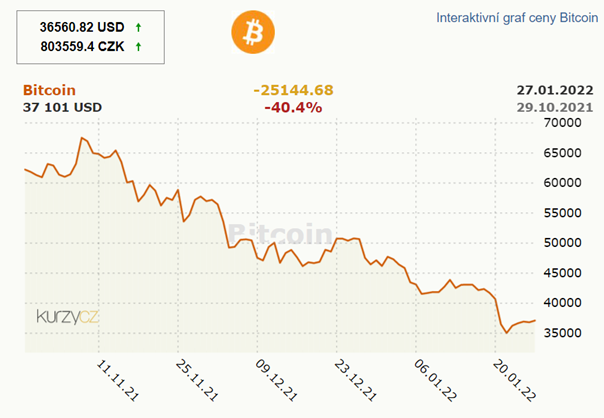The image size is (604, 418).
Task: Click the kurzy.cz logo in the chart
Action: point(69,316)
